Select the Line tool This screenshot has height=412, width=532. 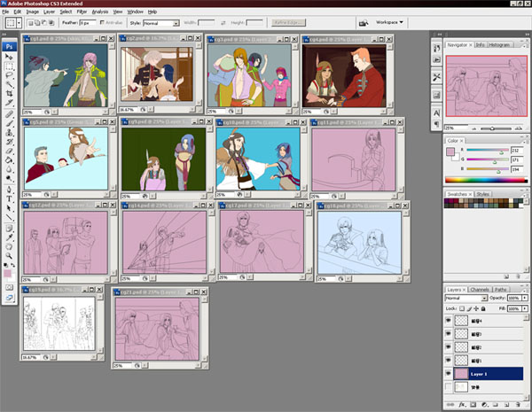(x=9, y=217)
